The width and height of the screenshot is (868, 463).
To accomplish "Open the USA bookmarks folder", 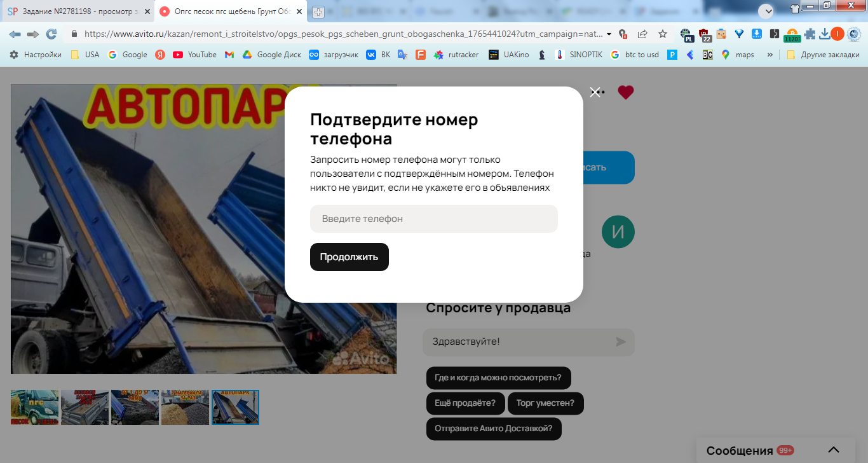I will pyautogui.click(x=85, y=55).
